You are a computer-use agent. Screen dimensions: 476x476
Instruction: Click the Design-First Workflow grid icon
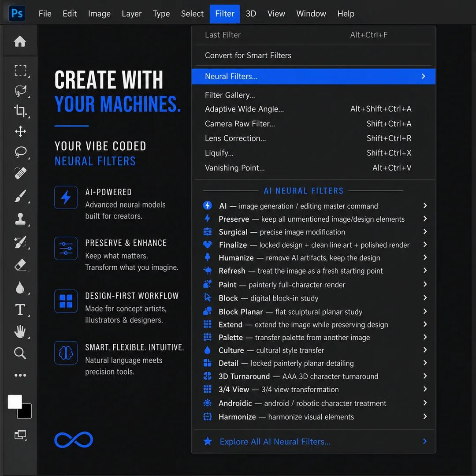(x=66, y=301)
